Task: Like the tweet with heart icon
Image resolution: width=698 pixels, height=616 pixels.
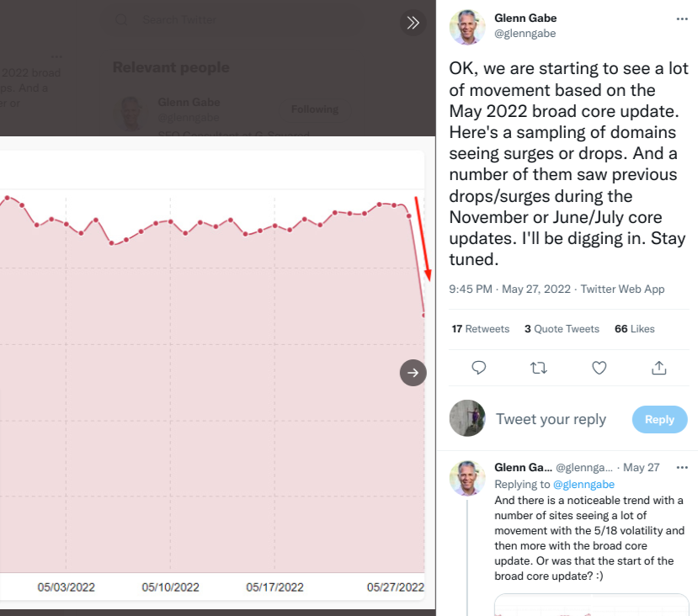Action: click(599, 368)
